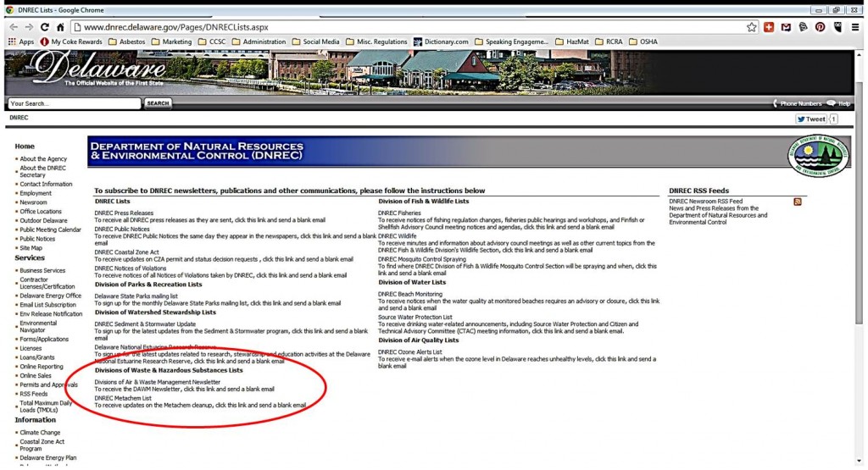Click DNREC Ozone Alerts List entry
The image size is (868, 470).
[410, 352]
